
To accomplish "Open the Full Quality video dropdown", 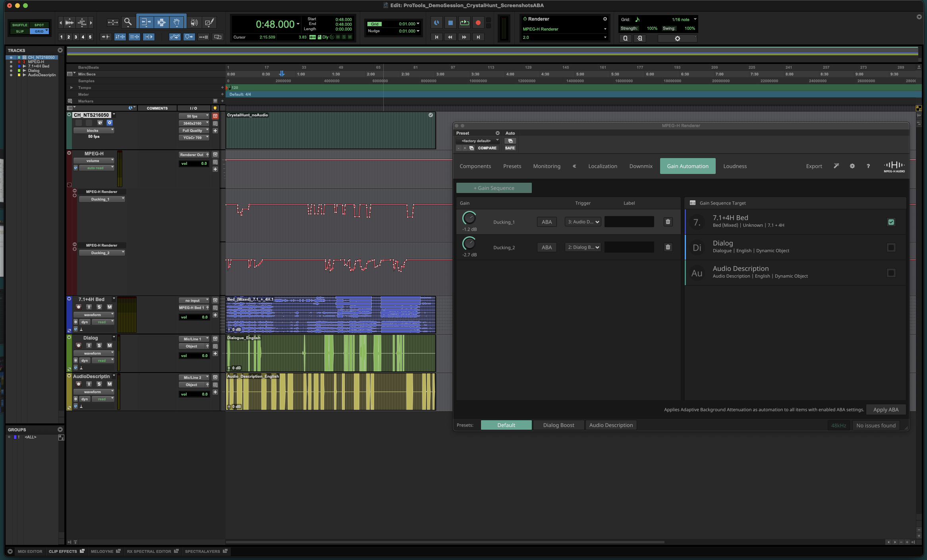I will [x=194, y=131].
